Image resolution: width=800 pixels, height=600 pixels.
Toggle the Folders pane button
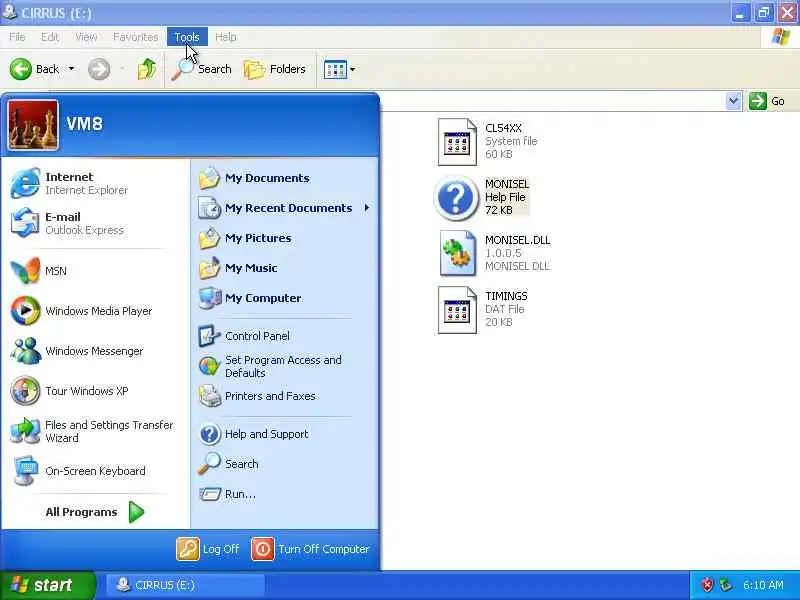pyautogui.click(x=275, y=69)
